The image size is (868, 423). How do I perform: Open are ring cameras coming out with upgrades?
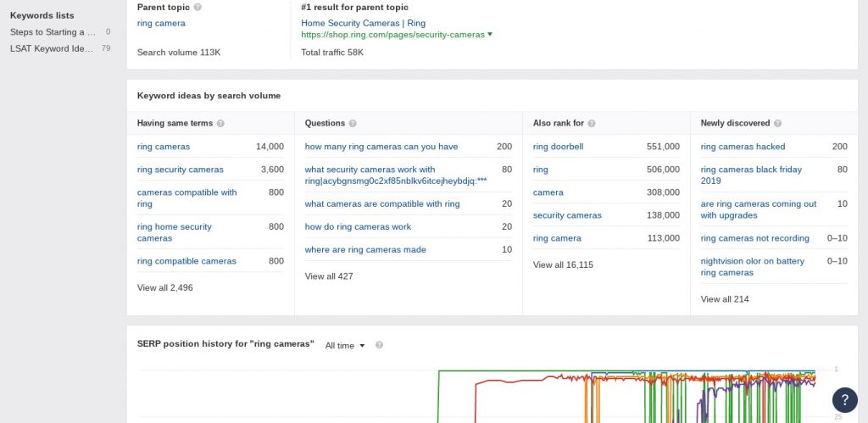coord(759,210)
